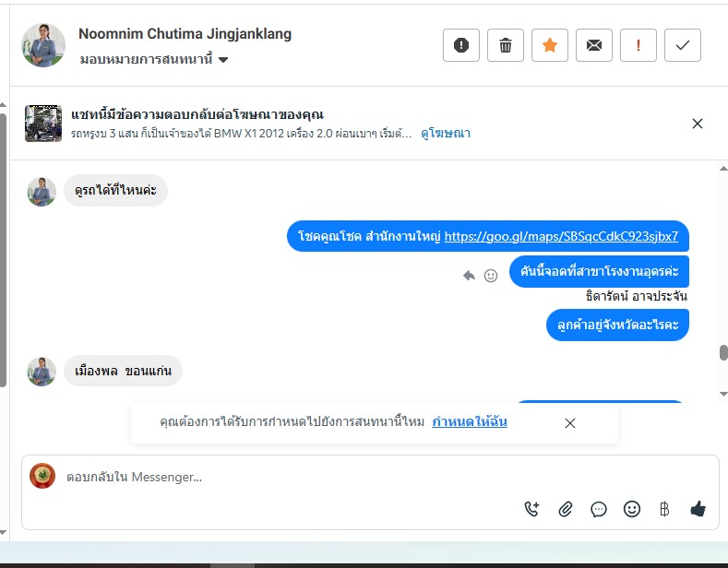Reply to message using arrow icon
The width and height of the screenshot is (728, 568).
click(469, 276)
